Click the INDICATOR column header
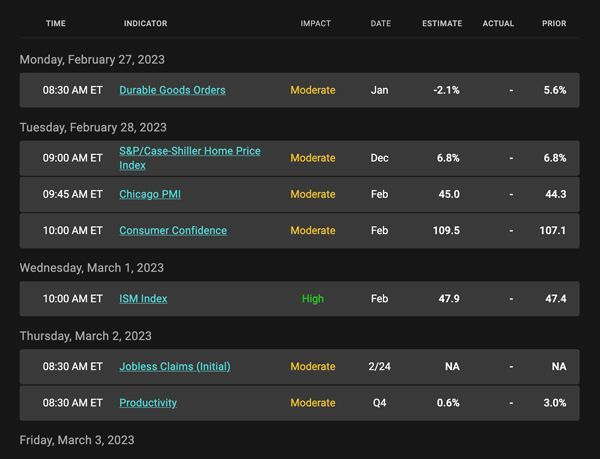Image resolution: width=600 pixels, height=459 pixels. [145, 23]
